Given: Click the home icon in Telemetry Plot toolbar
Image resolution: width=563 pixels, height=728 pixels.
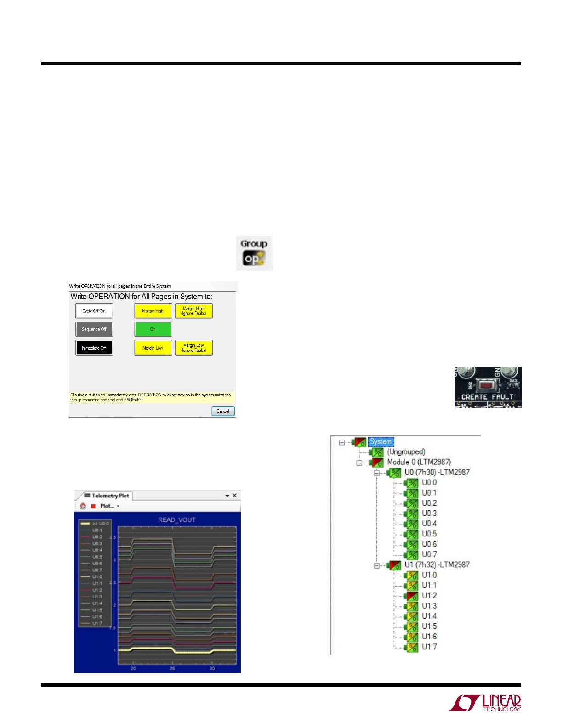Looking at the screenshot, I should (x=83, y=506).
